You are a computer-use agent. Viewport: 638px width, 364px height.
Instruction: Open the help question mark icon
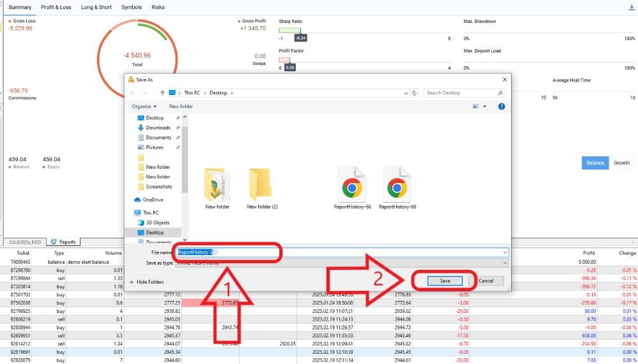click(x=501, y=106)
